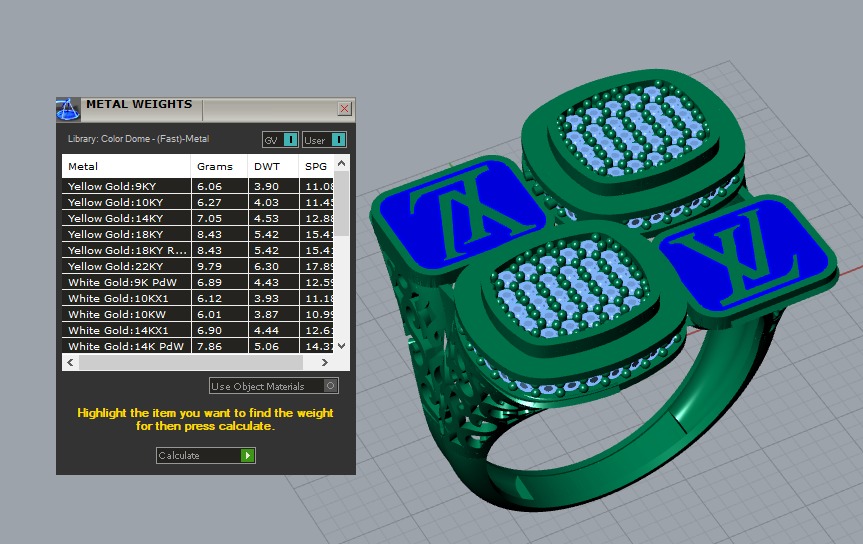Viewport: 863px width, 544px height.
Task: Click the 9.79 grams value
Action: (x=209, y=266)
